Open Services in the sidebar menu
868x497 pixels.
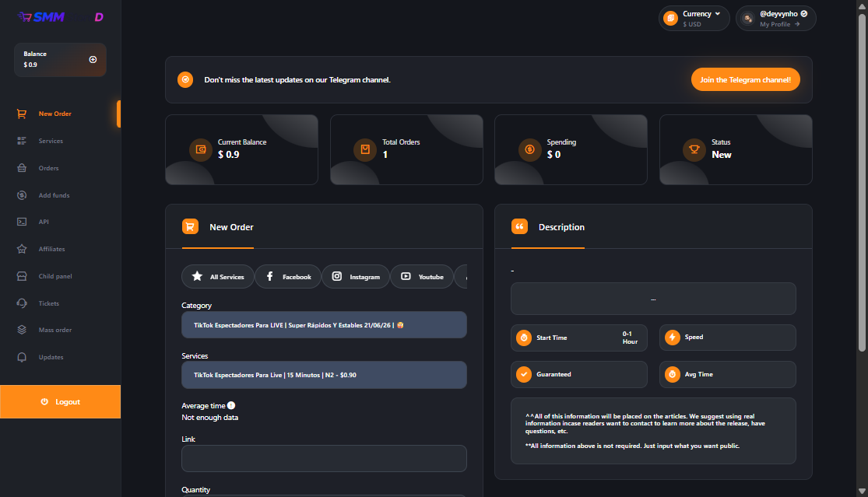point(51,141)
